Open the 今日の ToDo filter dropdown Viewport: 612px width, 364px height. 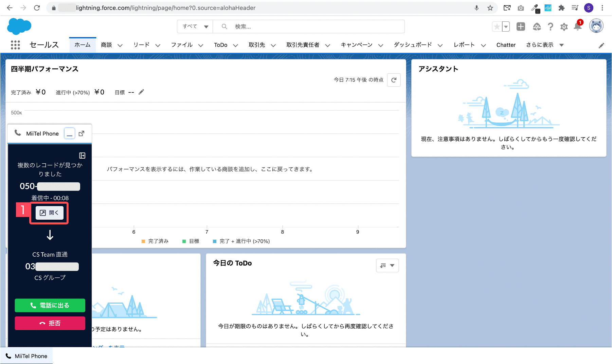pyautogui.click(x=387, y=266)
